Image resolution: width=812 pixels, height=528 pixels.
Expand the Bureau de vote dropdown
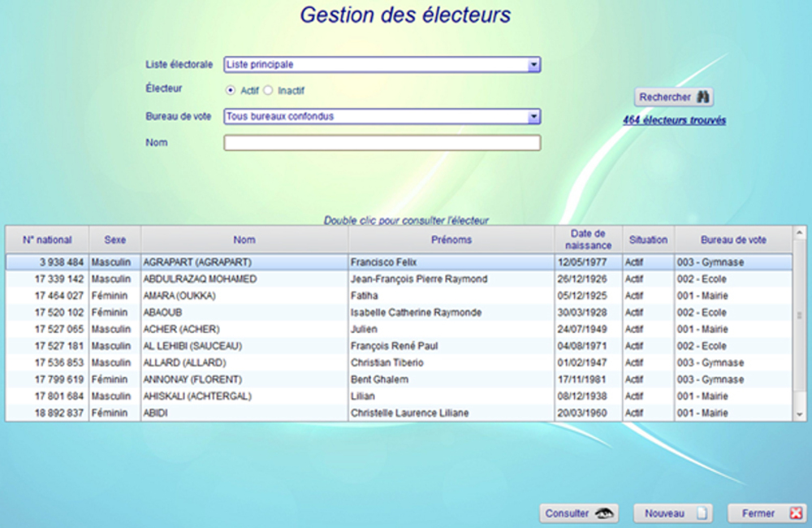pos(533,117)
